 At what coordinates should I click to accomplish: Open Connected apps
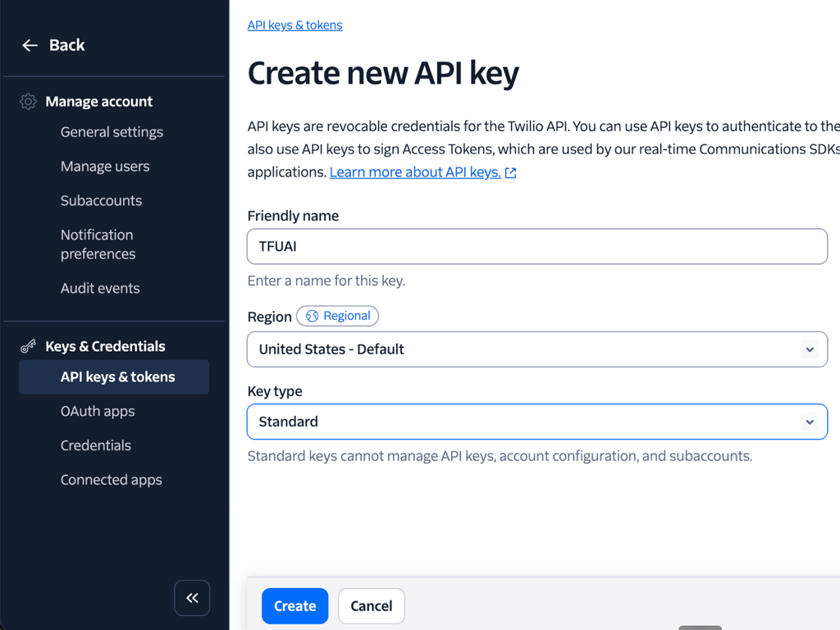[111, 480]
